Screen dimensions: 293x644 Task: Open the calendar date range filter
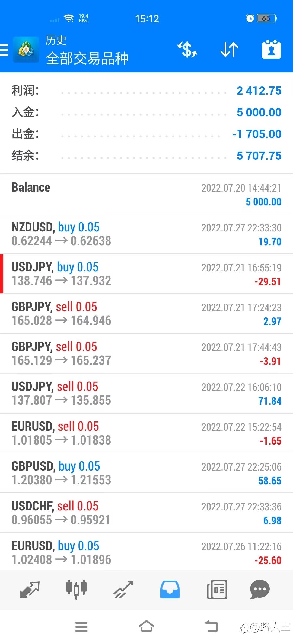point(271,50)
